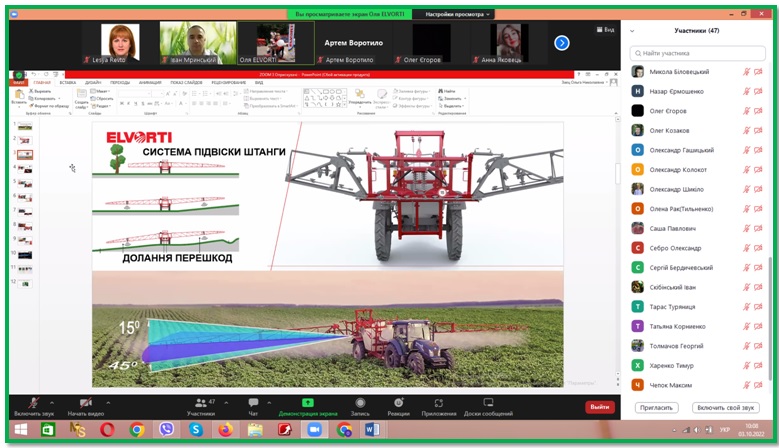Select slide 12 thumbnail in slide pane
779x448 pixels.
(x=25, y=284)
